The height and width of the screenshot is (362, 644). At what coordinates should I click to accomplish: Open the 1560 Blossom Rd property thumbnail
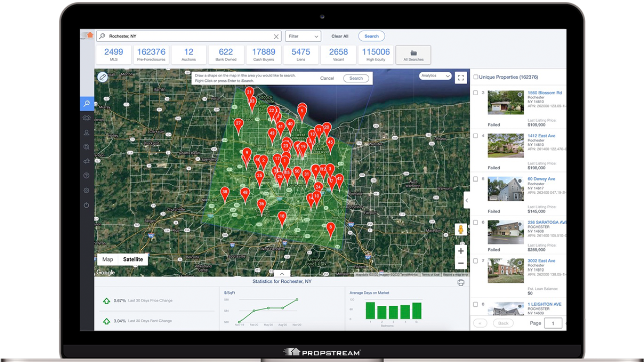(x=506, y=103)
